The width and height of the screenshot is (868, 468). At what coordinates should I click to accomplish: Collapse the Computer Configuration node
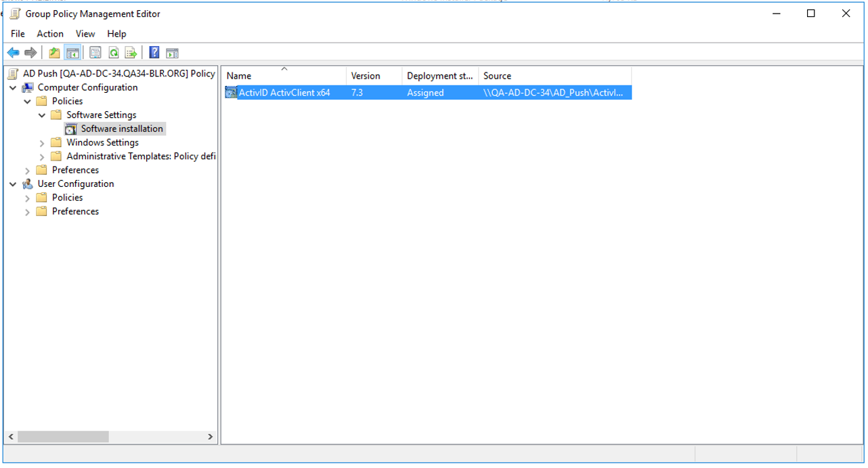click(12, 87)
